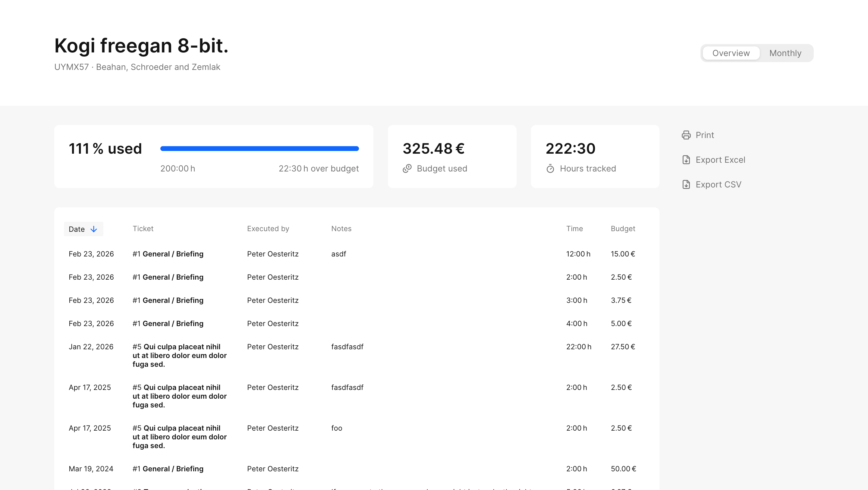Click the Export CSV file icon
Viewport: 868px width, 490px height.
[686, 184]
